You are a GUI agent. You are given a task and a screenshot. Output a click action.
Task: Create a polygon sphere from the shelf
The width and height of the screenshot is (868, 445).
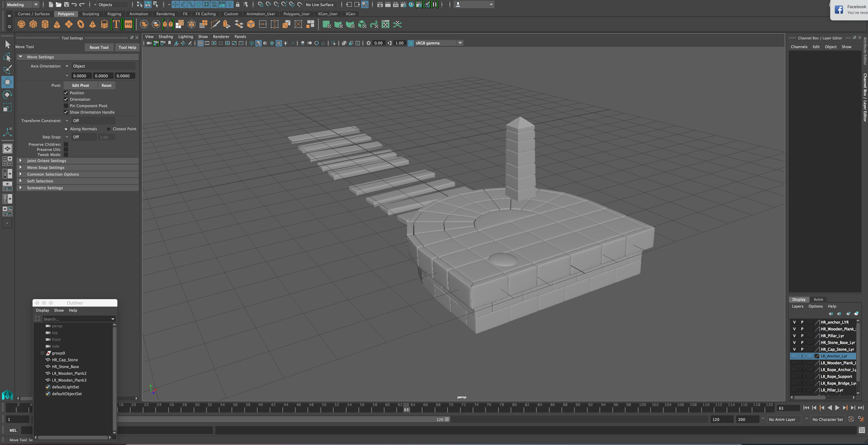click(x=21, y=24)
